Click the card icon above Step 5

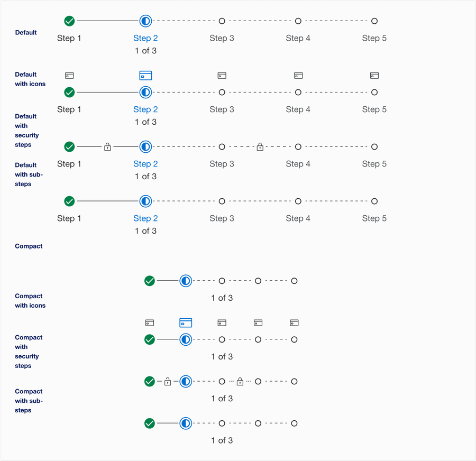tap(374, 75)
